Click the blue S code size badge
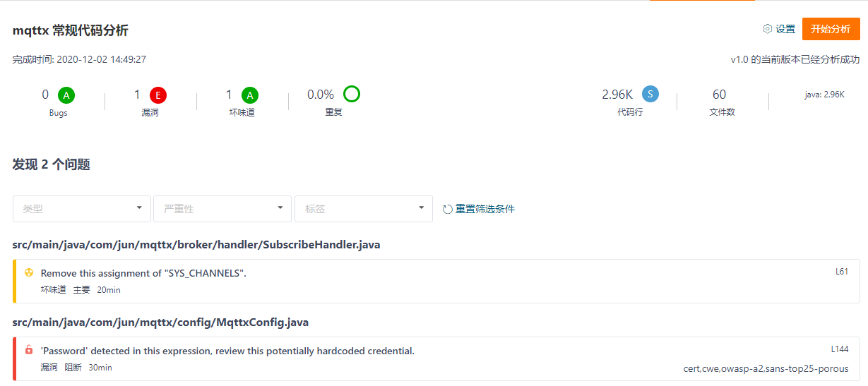868x386 pixels. pyautogui.click(x=650, y=94)
